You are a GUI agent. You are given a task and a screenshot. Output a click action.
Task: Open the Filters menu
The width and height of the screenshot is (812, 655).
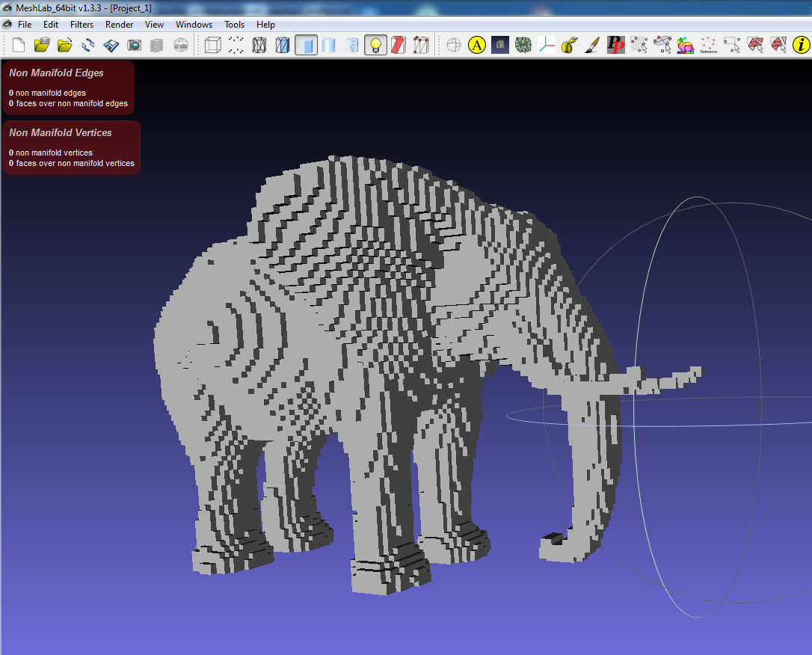81,25
